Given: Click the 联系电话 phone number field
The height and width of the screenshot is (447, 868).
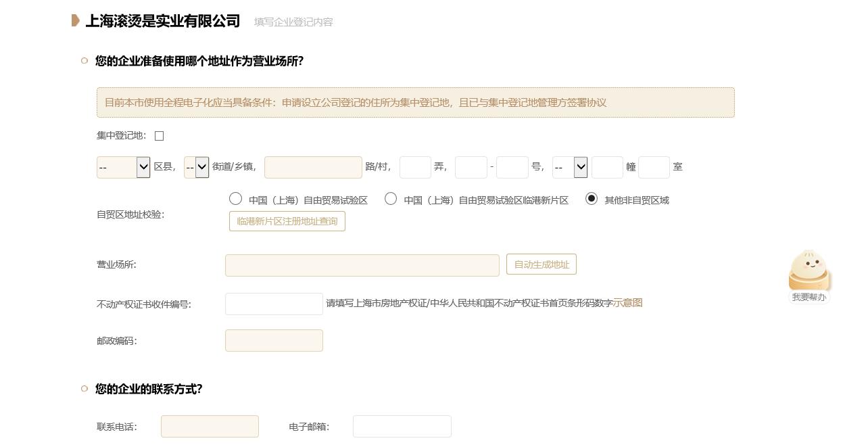Looking at the screenshot, I should pyautogui.click(x=210, y=426).
